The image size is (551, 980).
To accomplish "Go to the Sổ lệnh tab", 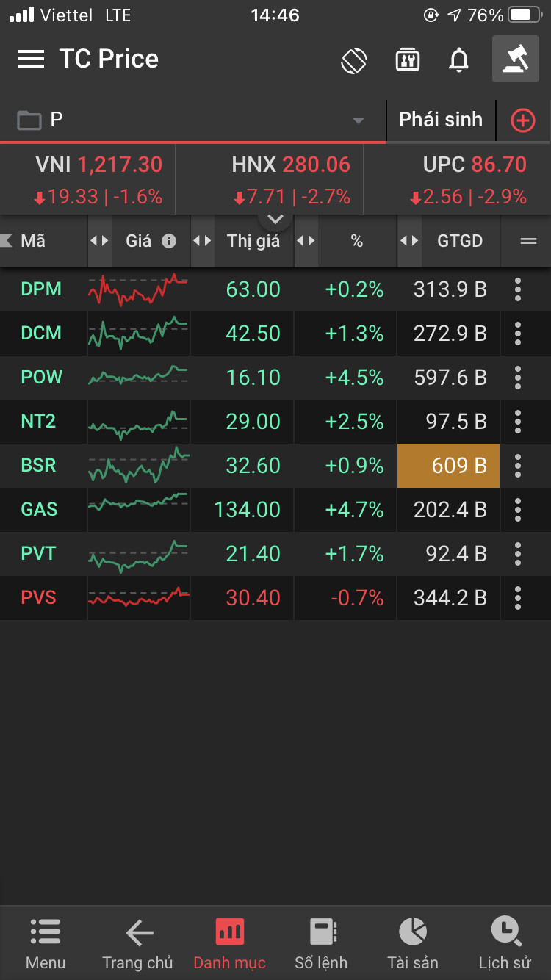I will [321, 943].
